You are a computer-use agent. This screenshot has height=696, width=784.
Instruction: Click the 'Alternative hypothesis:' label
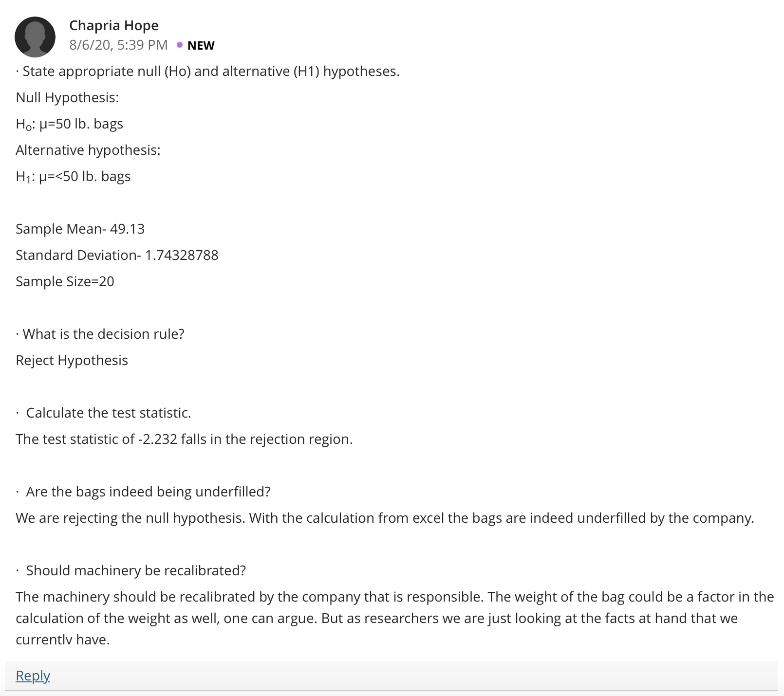pos(88,150)
